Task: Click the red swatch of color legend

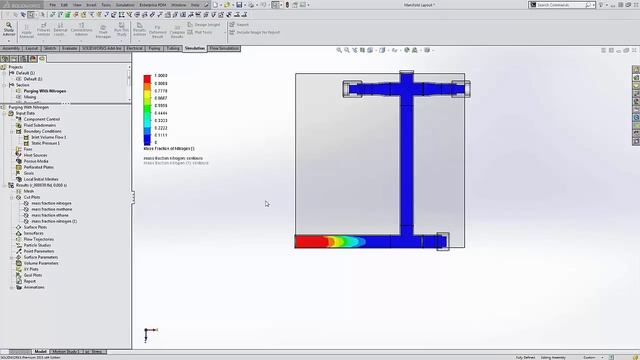Action: pos(147,79)
